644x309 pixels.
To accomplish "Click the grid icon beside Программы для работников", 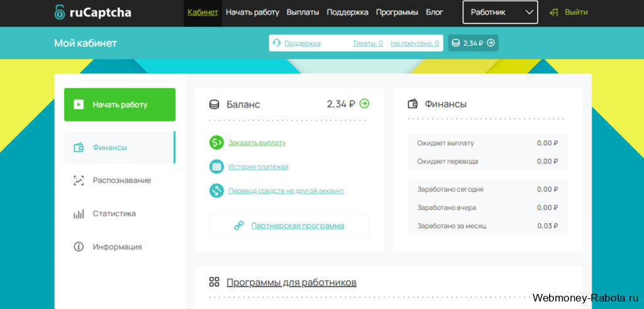I will point(214,282).
